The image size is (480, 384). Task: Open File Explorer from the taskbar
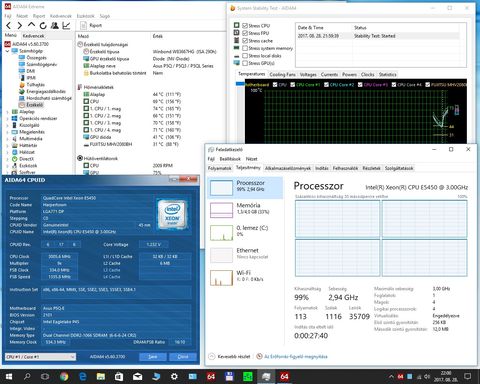tap(101, 377)
